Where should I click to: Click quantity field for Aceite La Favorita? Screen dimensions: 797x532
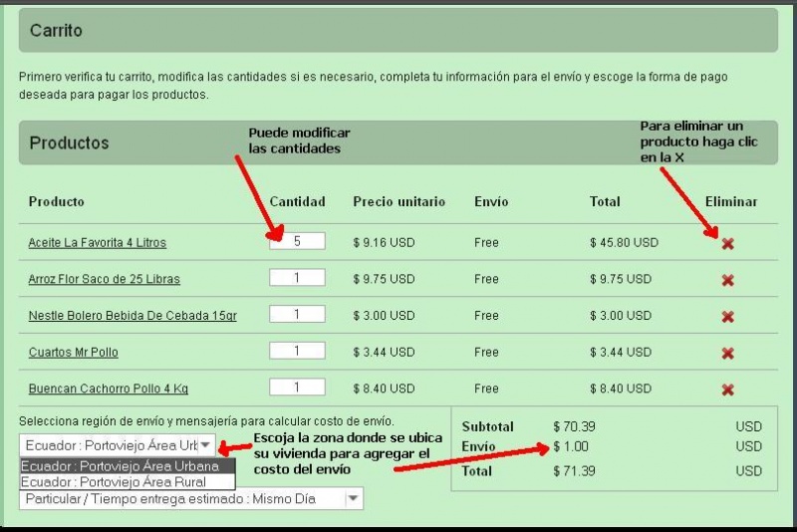pyautogui.click(x=297, y=241)
